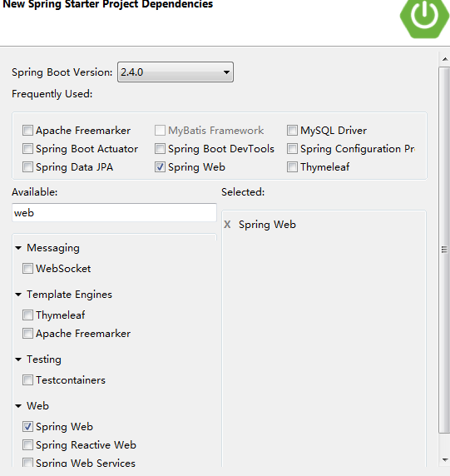Collapse the Template Engines category
450x476 pixels.
click(x=18, y=295)
